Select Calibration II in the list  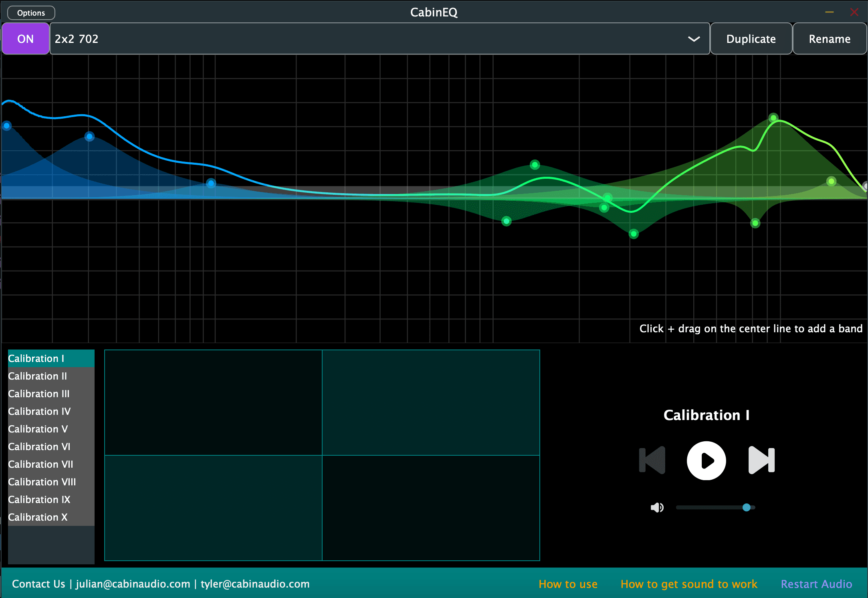click(51, 376)
